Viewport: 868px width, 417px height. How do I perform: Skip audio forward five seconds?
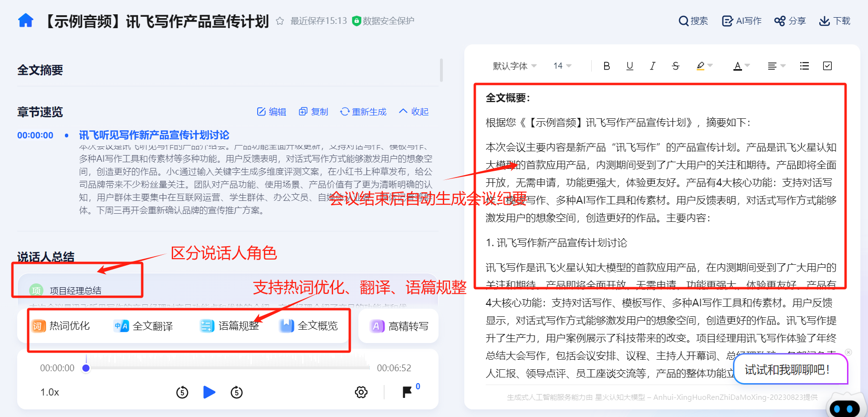pyautogui.click(x=237, y=392)
